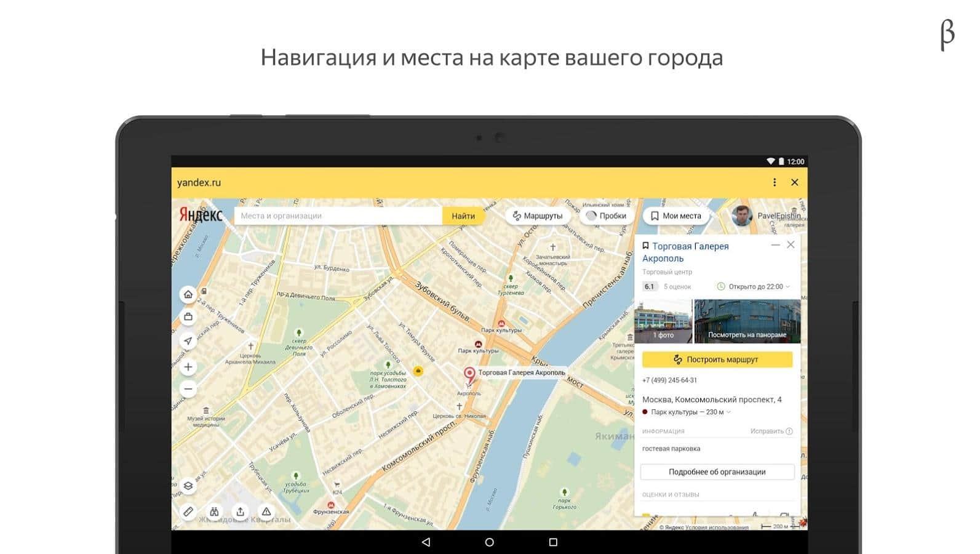Expand opening hours 'Открыто до 22:00'
The height and width of the screenshot is (554, 980).
click(755, 287)
